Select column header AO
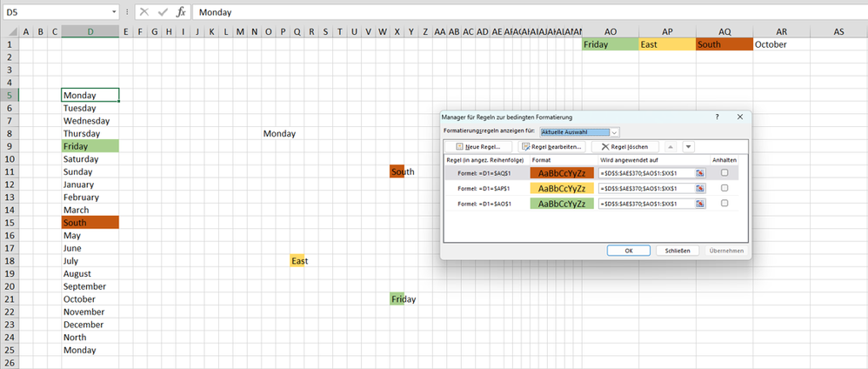868x369 pixels. click(611, 32)
